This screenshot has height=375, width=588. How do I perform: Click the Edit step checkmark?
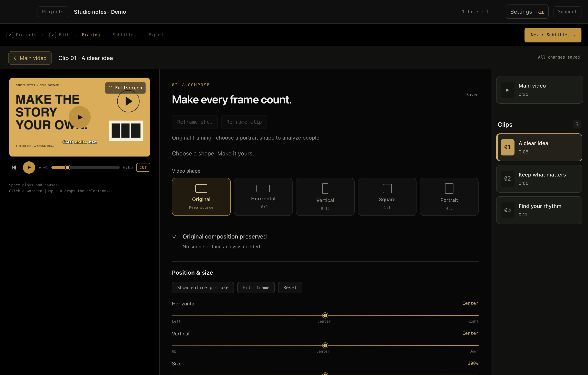pyautogui.click(x=52, y=35)
